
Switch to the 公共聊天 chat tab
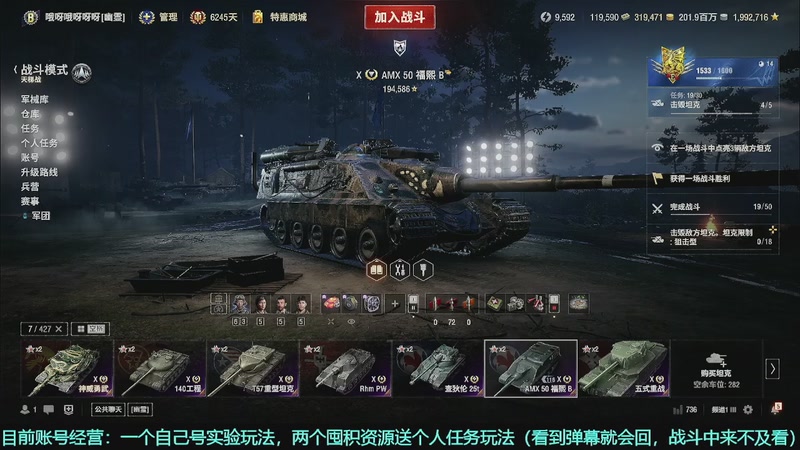108,410
